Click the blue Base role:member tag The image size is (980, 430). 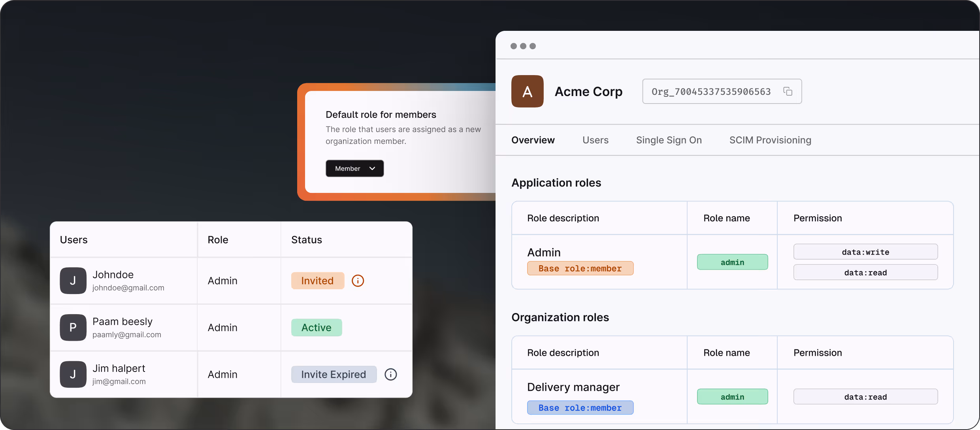click(x=580, y=407)
